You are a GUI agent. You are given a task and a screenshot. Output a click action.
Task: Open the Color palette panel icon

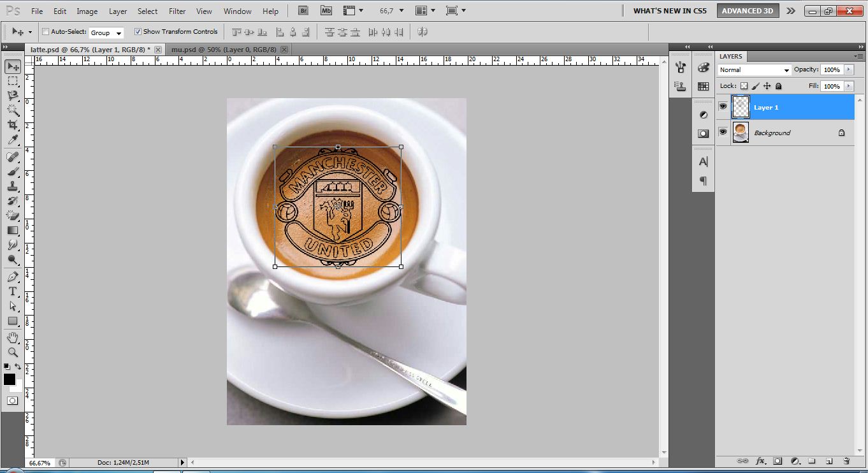(703, 67)
